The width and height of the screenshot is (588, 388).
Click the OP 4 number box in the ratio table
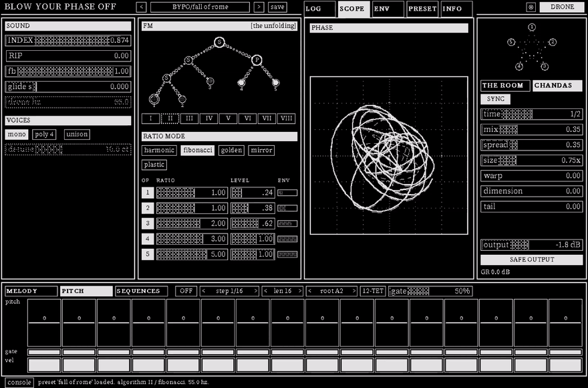coord(148,239)
